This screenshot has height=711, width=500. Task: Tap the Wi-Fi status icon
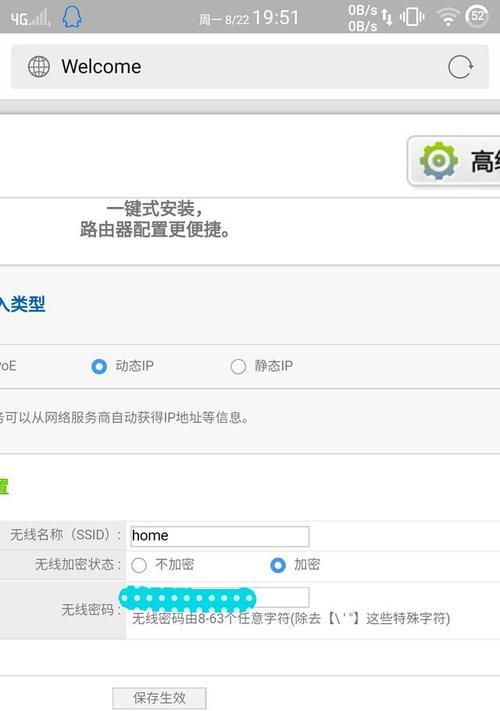point(447,17)
